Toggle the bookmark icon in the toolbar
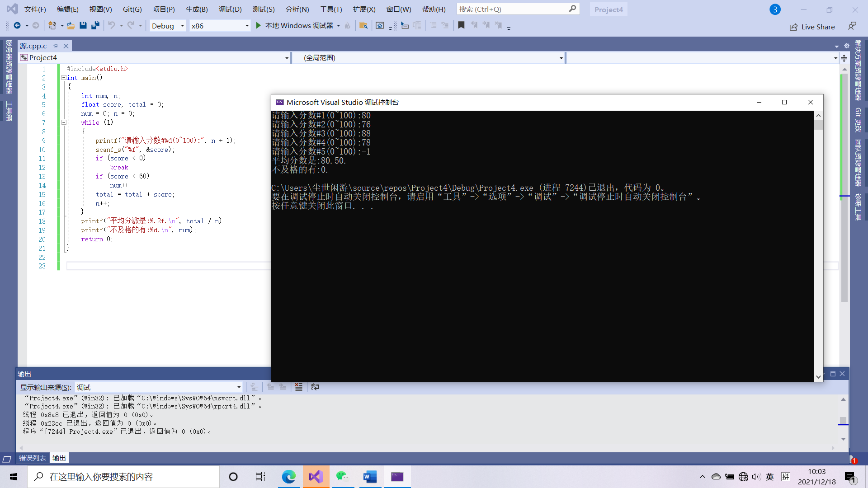868x488 pixels. [x=461, y=26]
